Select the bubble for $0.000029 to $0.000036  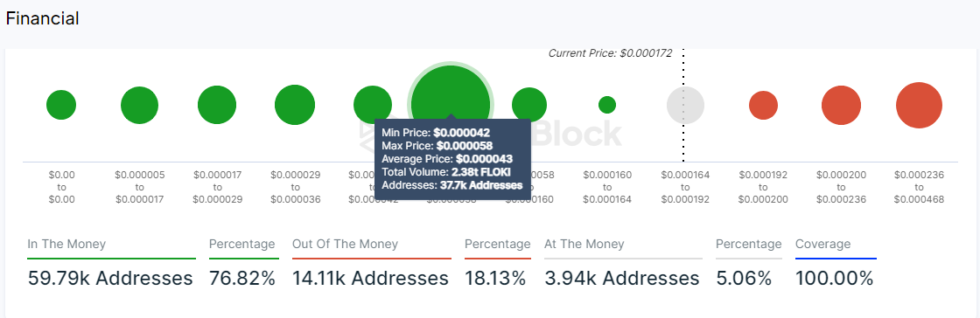[x=295, y=105]
